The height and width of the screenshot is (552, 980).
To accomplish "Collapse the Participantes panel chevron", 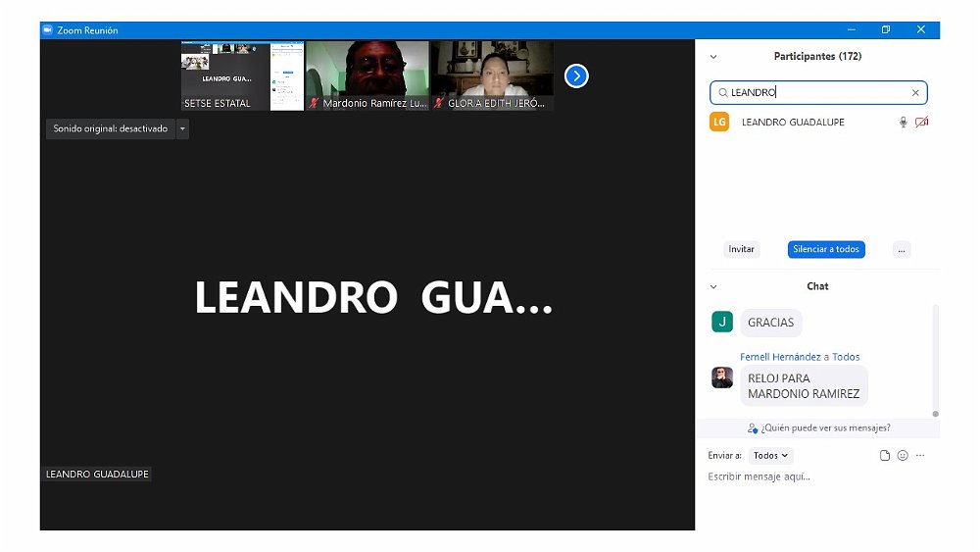I will pos(713,57).
